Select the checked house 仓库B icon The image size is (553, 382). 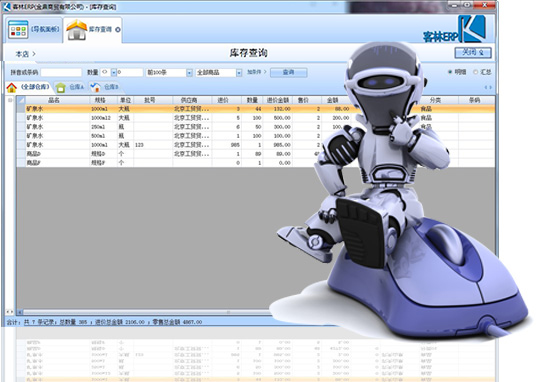tap(95, 87)
